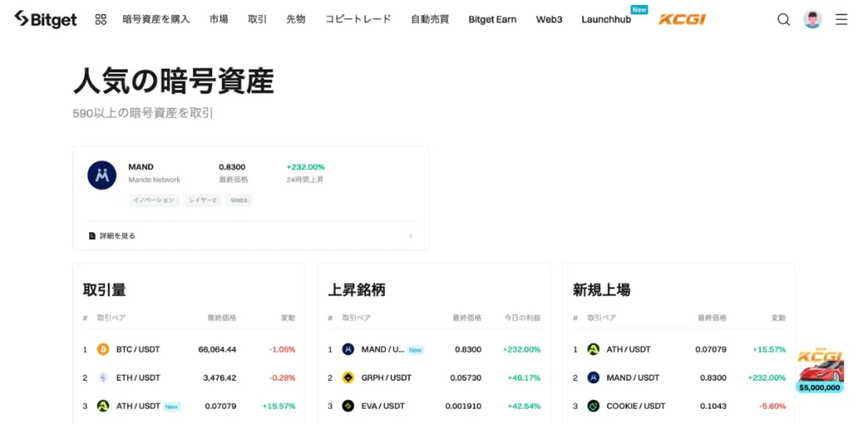Open the BTC / USDT pair

pyautogui.click(x=138, y=349)
